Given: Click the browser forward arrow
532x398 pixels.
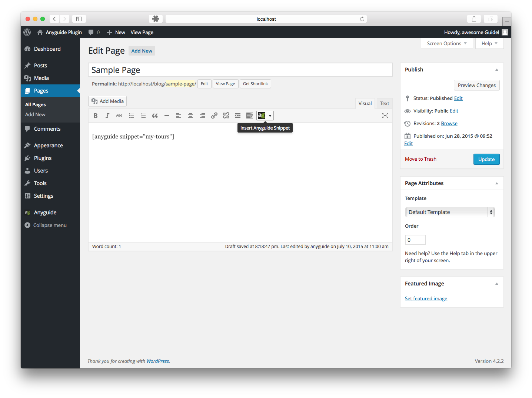Looking at the screenshot, I should pyautogui.click(x=64, y=19).
